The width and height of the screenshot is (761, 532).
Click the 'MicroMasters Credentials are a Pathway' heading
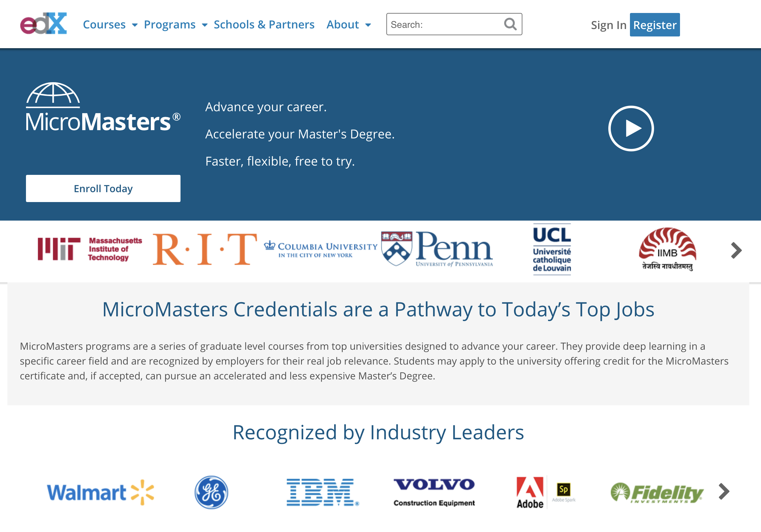(x=378, y=309)
